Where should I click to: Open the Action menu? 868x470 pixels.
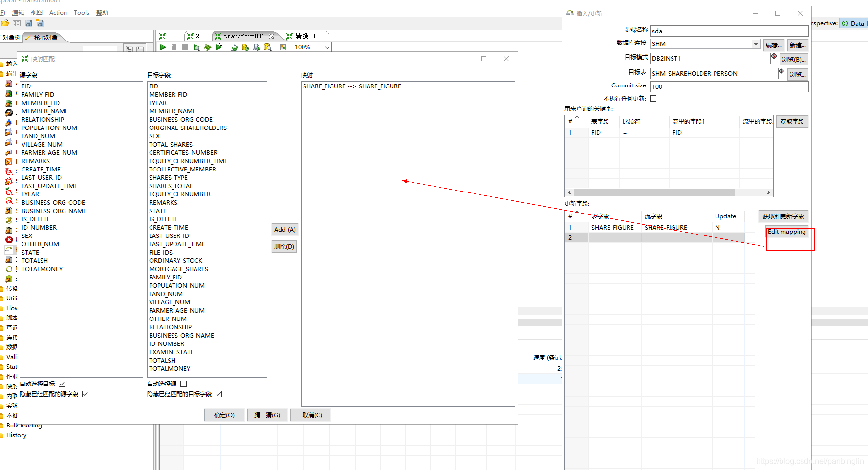tap(58, 13)
